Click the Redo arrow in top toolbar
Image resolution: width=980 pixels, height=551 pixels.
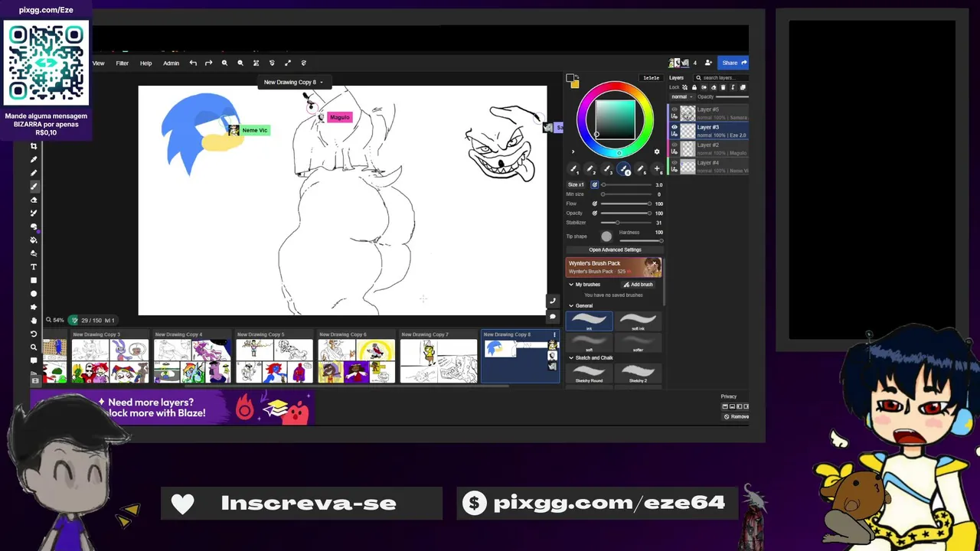(208, 63)
